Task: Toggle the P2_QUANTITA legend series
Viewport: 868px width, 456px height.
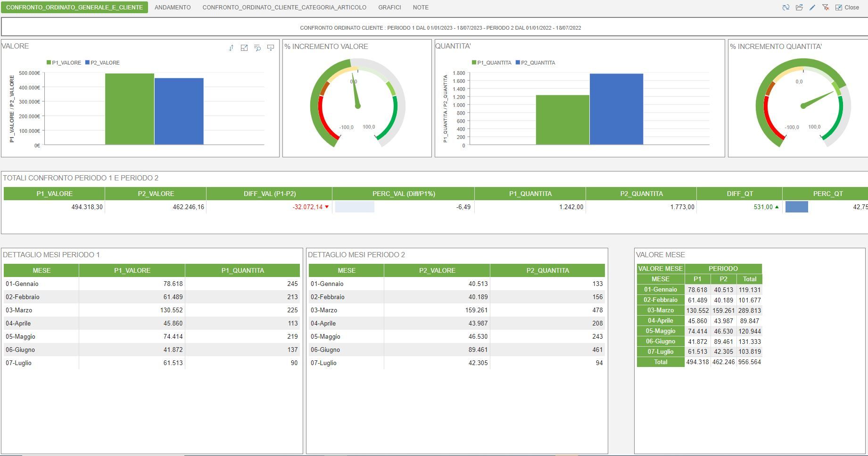Action: pyautogui.click(x=536, y=63)
